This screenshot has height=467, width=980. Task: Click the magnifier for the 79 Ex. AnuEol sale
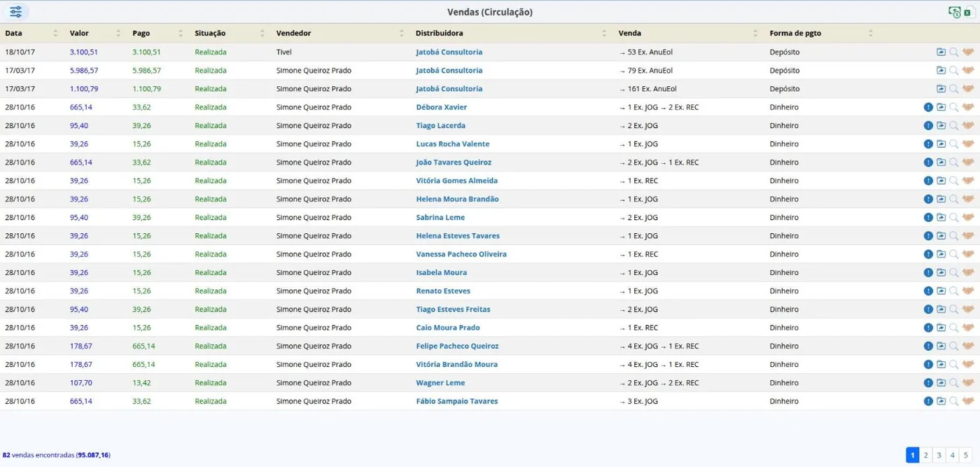(x=953, y=71)
